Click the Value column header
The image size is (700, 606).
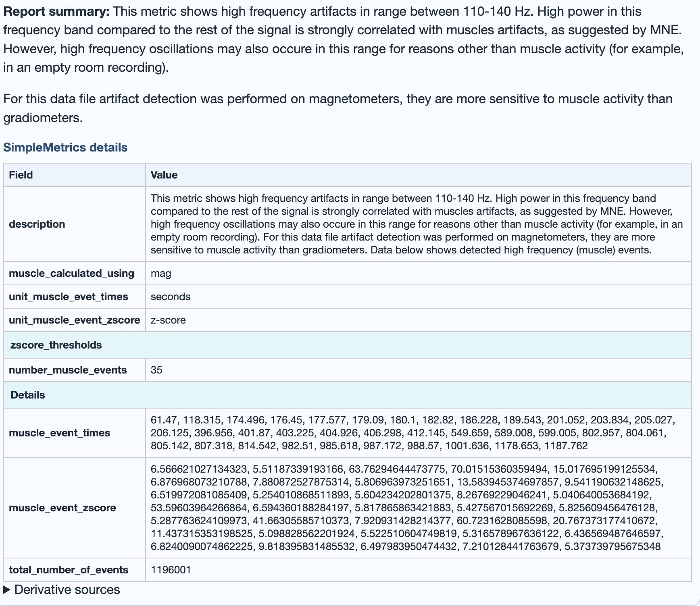pos(419,175)
